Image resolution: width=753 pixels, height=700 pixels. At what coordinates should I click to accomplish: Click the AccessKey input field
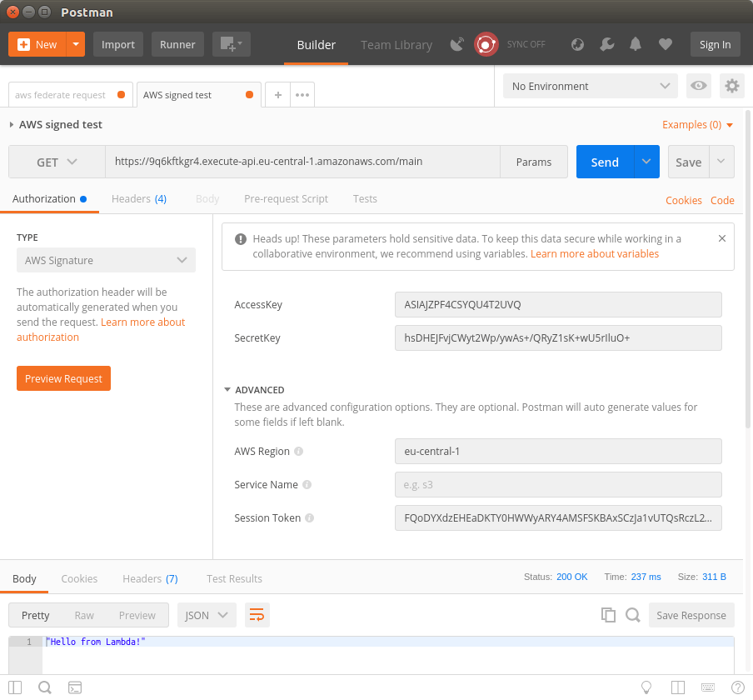coord(557,304)
